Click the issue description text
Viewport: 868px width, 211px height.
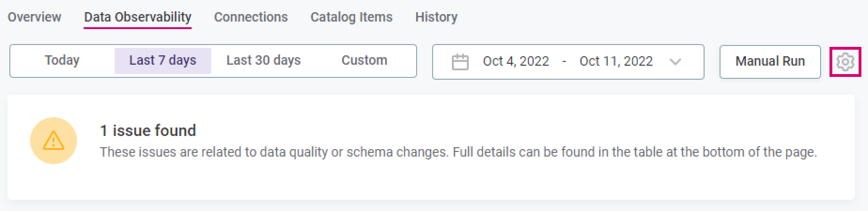click(458, 152)
